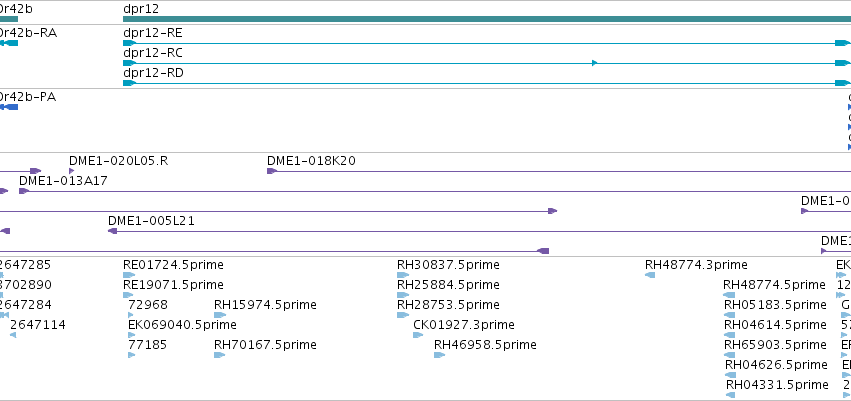Click the DME1-018K20 clone start marker

point(272,171)
